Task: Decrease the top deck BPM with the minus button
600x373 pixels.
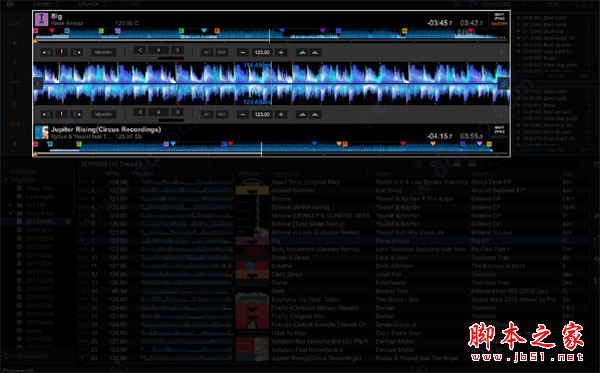Action: (243, 52)
